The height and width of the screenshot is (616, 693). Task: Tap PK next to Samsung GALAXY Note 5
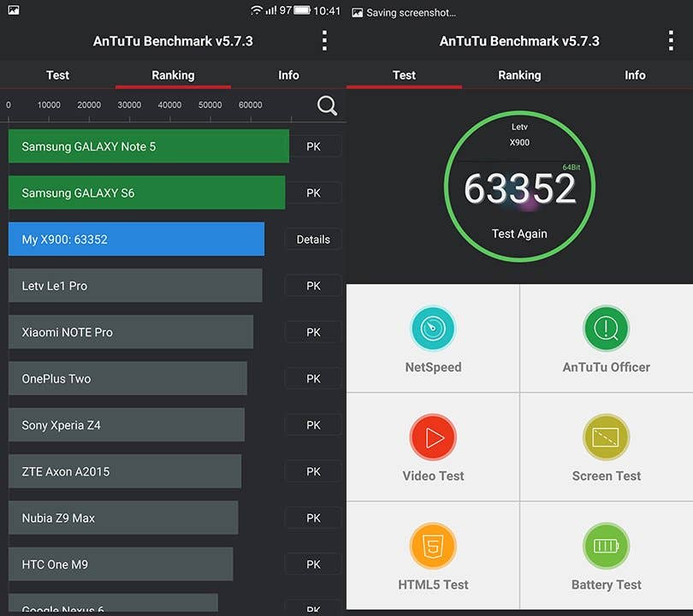coord(313,146)
